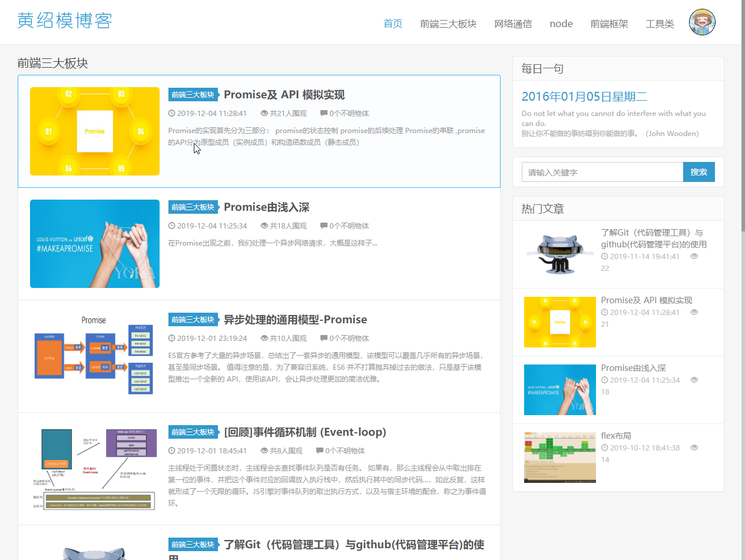Open the 前端框架 nav item
Screen dimensions: 745x560
pyautogui.click(x=609, y=24)
